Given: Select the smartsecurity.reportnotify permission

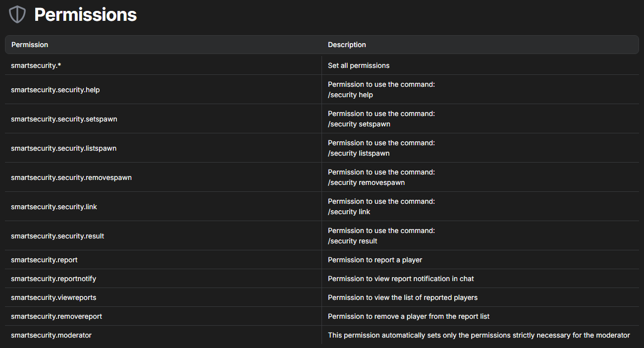Looking at the screenshot, I should tap(54, 279).
